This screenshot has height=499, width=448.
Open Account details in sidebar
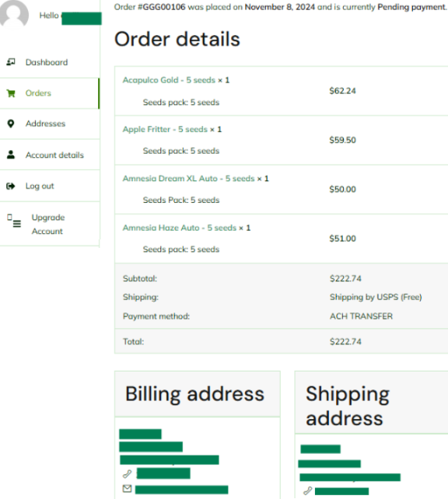click(54, 155)
